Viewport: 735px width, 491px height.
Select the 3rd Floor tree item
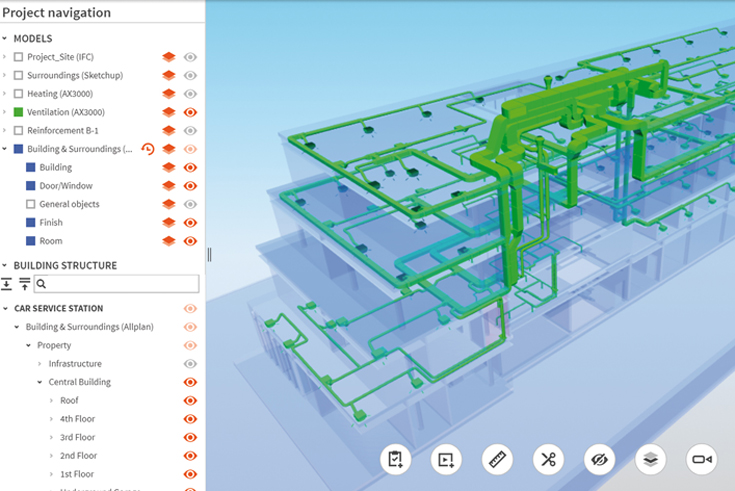[77, 437]
